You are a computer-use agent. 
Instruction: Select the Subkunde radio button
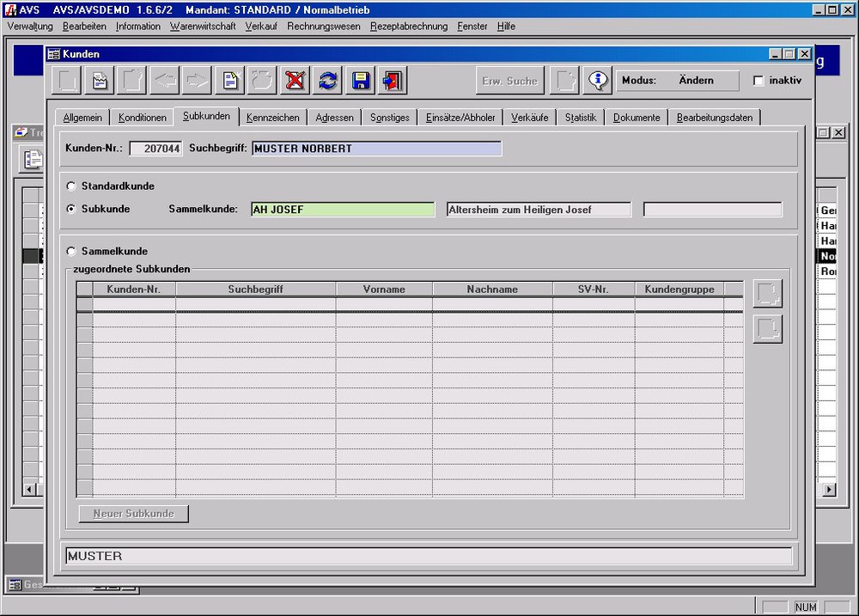pos(71,209)
